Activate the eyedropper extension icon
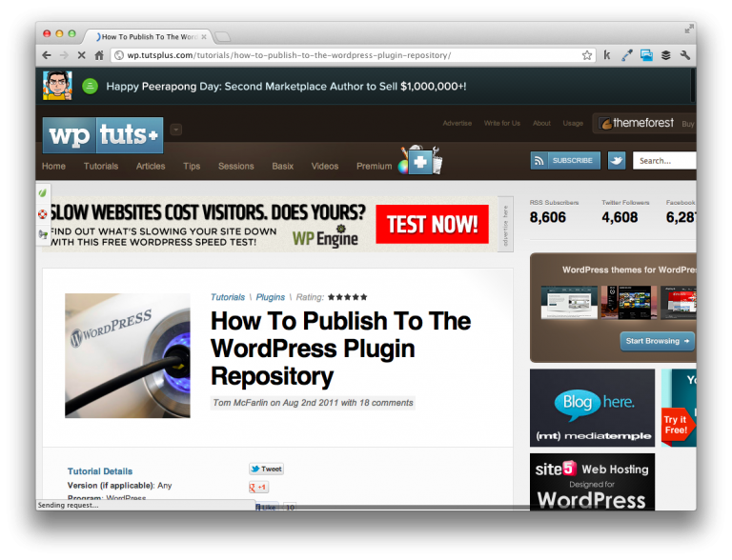Image resolution: width=732 pixels, height=560 pixels. pyautogui.click(x=627, y=55)
